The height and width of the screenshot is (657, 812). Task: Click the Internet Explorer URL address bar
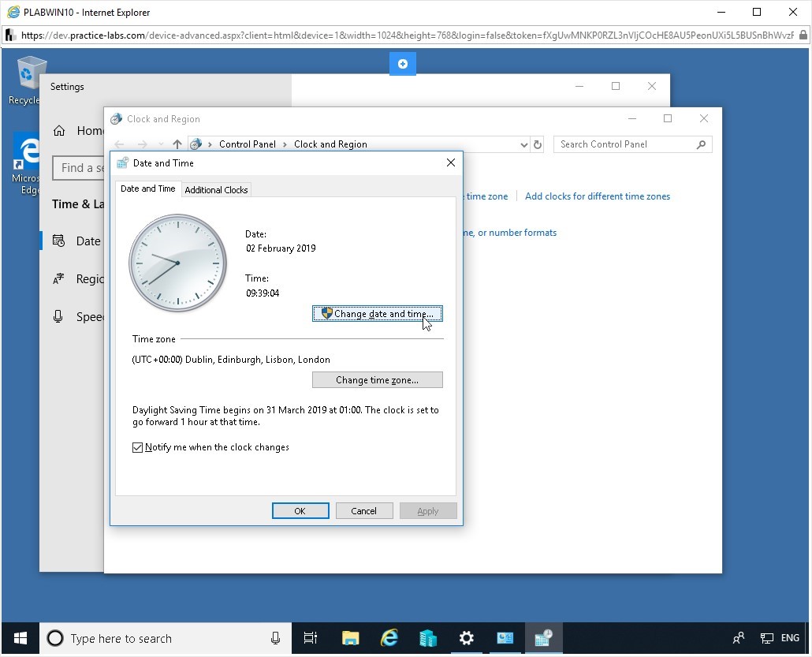pyautogui.click(x=407, y=35)
